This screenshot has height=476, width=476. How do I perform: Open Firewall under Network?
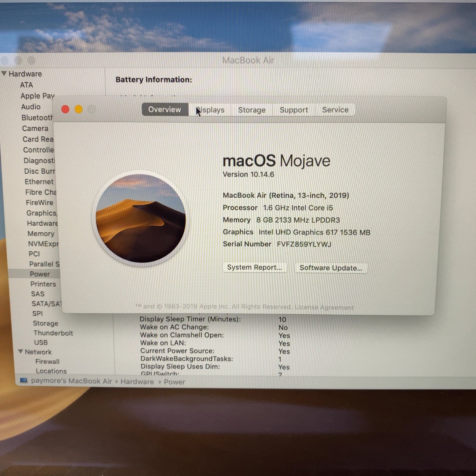[x=47, y=361]
